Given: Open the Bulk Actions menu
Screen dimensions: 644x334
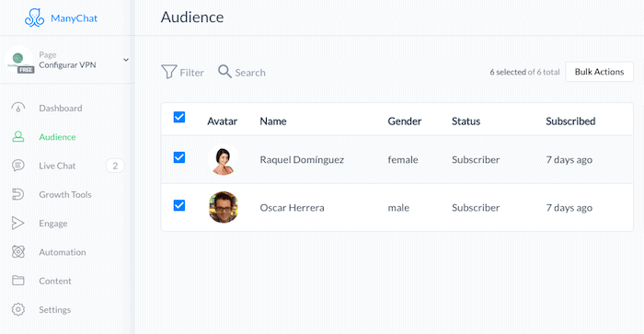Looking at the screenshot, I should tap(599, 72).
